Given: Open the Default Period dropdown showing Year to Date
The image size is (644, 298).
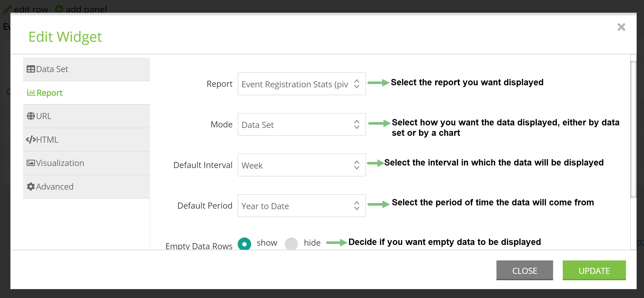Looking at the screenshot, I should pos(302,206).
